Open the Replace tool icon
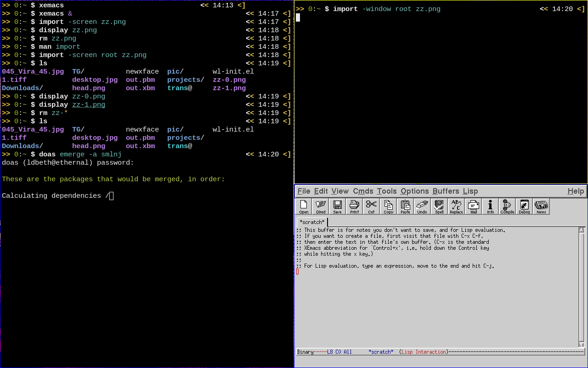 [x=456, y=207]
